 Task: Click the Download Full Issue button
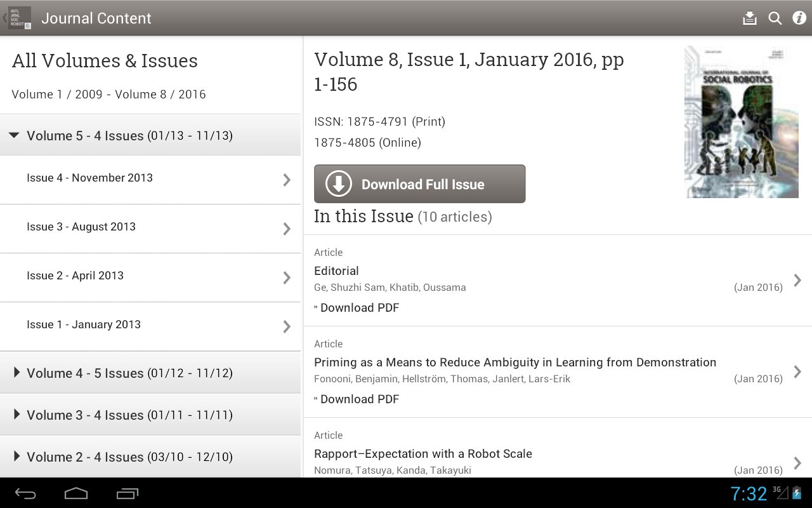click(x=419, y=184)
